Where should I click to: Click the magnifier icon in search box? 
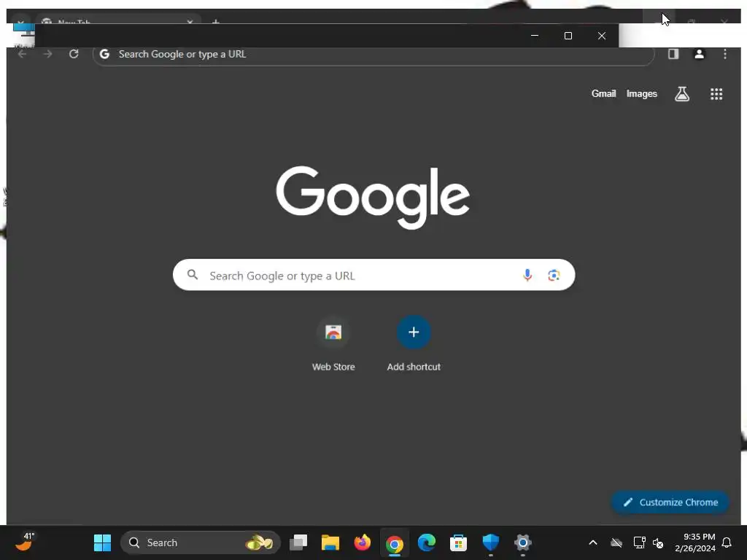(x=193, y=275)
